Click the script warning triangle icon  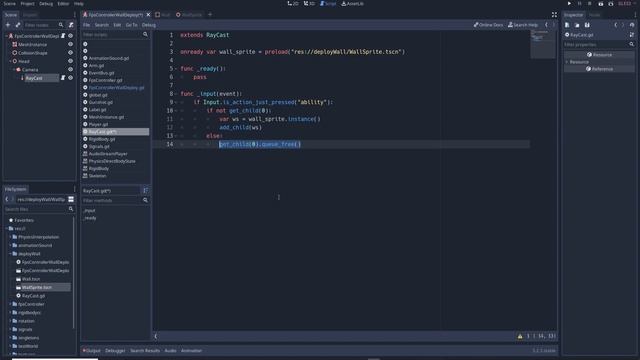click(x=520, y=336)
